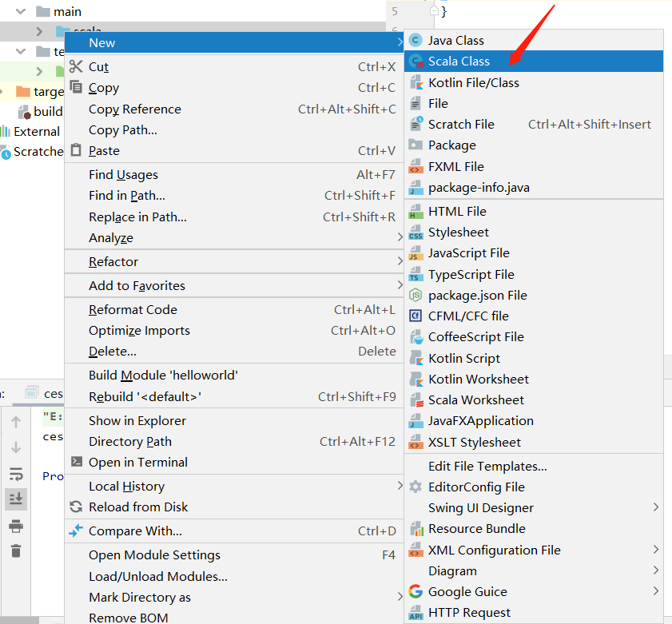
Task: Choose Delete... from context menu
Action: tap(234, 351)
